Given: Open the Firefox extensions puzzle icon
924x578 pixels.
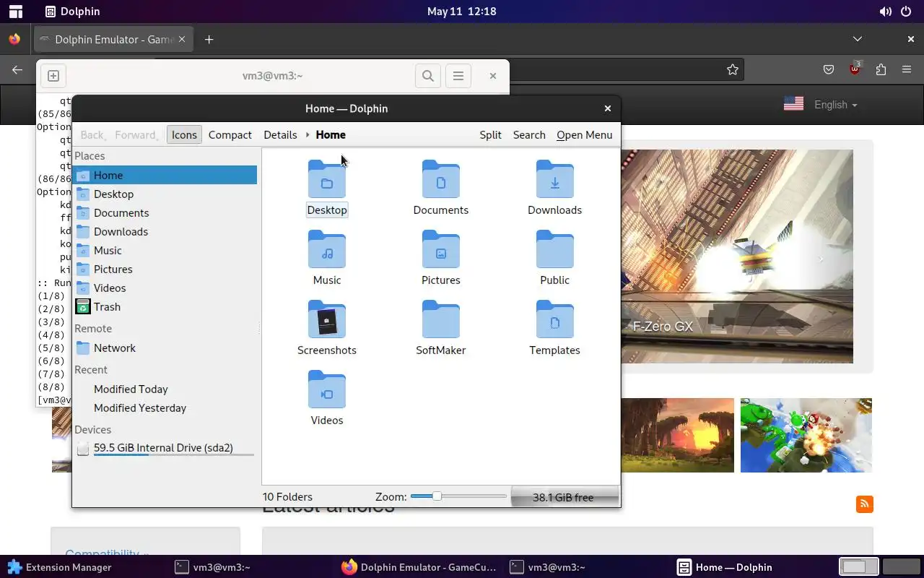Looking at the screenshot, I should pos(881,69).
